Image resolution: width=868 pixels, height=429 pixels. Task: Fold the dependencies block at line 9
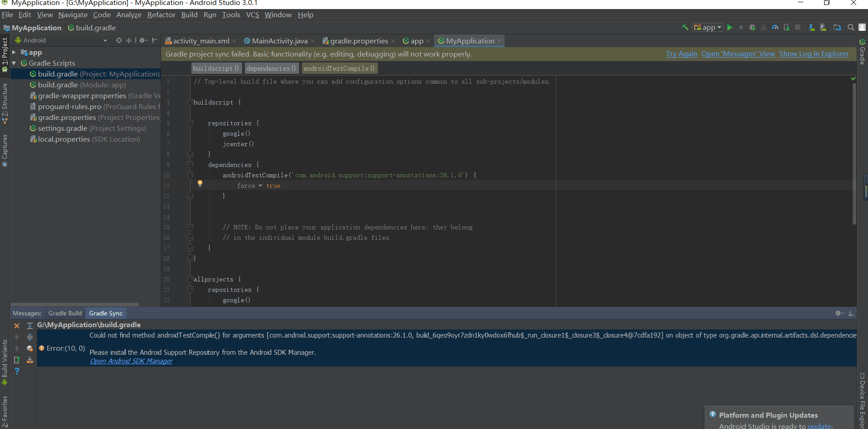pyautogui.click(x=190, y=165)
